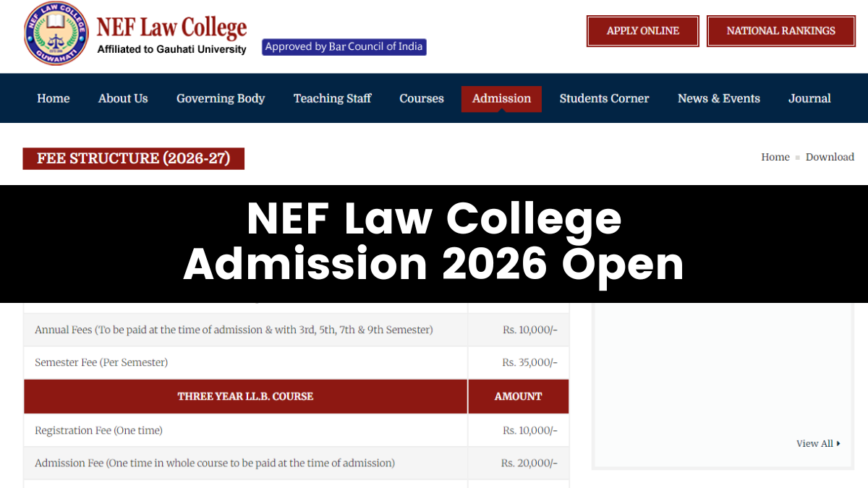Select the Courses menu item
Screen dimensions: 868x488
pyautogui.click(x=422, y=98)
